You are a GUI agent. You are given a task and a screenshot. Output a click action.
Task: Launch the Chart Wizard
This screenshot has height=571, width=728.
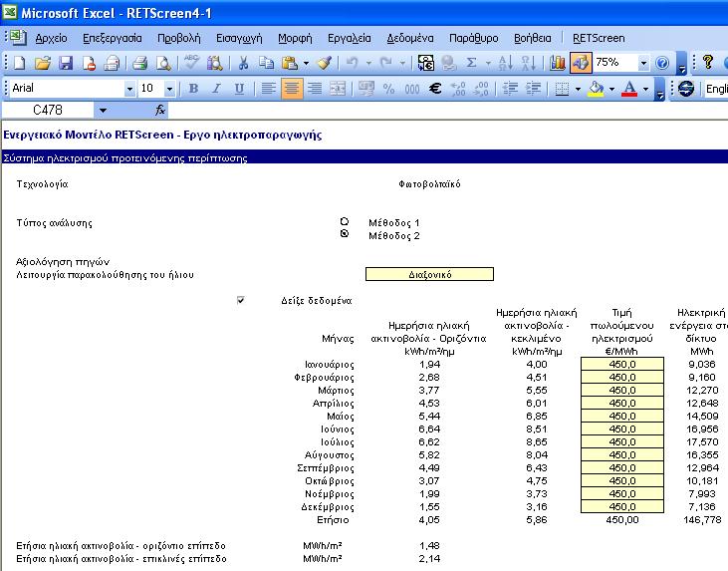[557, 63]
